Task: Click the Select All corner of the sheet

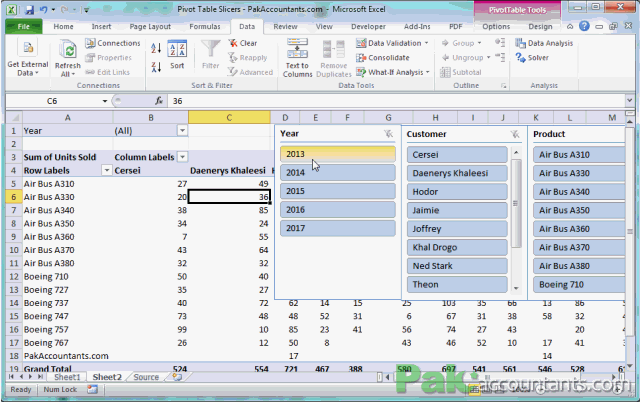Action: [14, 118]
